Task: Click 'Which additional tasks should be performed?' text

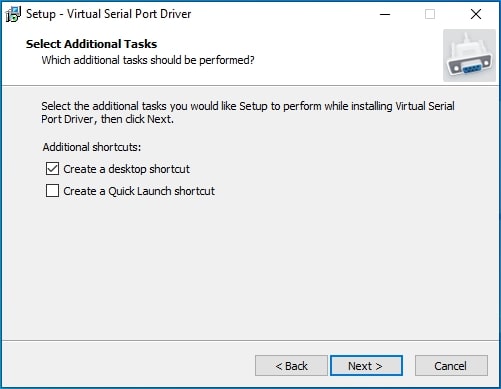Action: [x=148, y=60]
